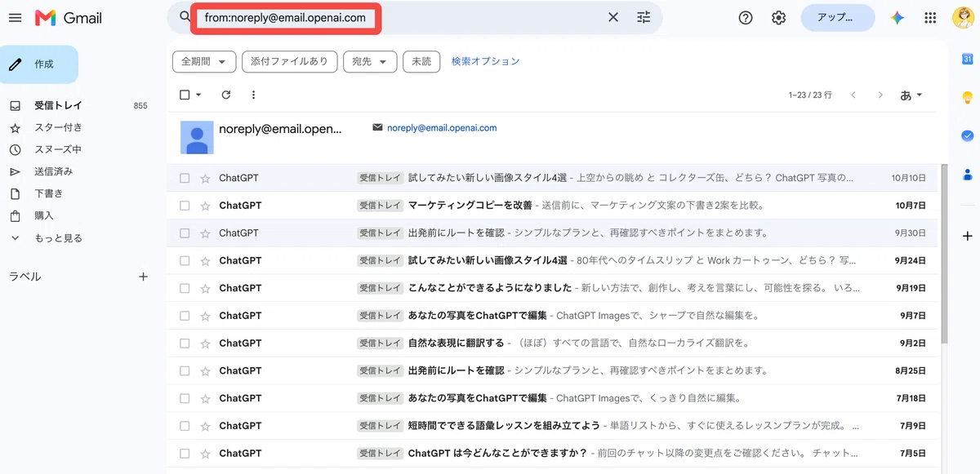
Task: Click the noreply@email.openai.com address link
Action: point(442,128)
